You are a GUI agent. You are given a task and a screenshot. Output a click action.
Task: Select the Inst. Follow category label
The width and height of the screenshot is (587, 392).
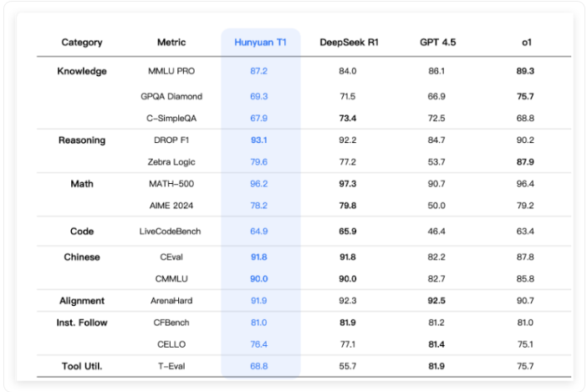click(82, 323)
